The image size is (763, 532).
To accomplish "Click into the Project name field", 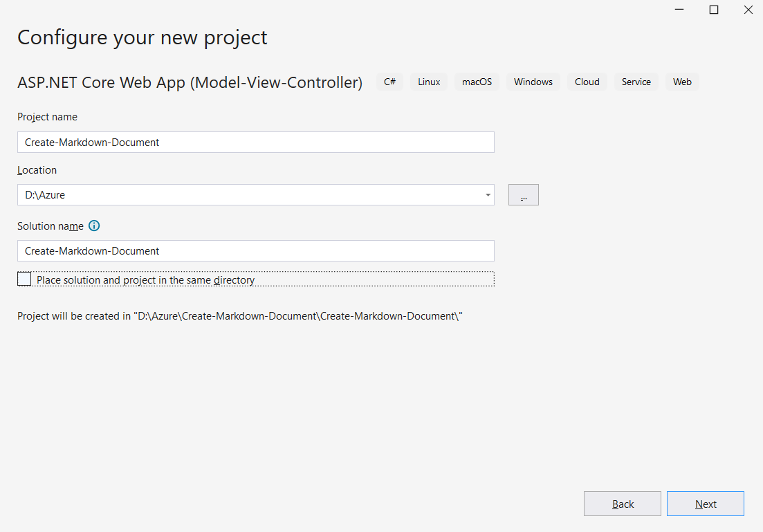I will [256, 142].
